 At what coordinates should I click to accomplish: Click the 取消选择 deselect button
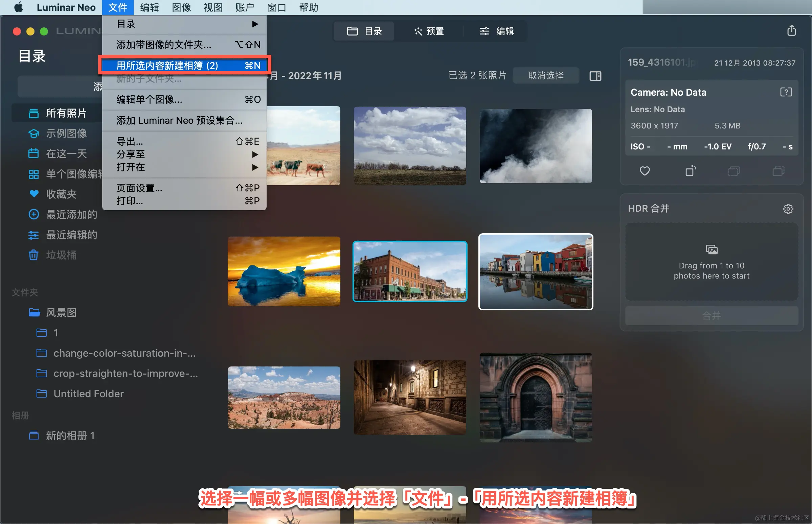click(545, 75)
